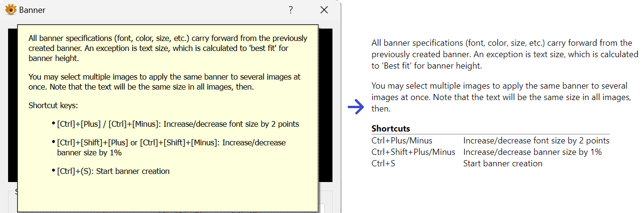The height and width of the screenshot is (213, 644).
Task: Click the 'Banner' window title text
Action: pyautogui.click(x=32, y=10)
